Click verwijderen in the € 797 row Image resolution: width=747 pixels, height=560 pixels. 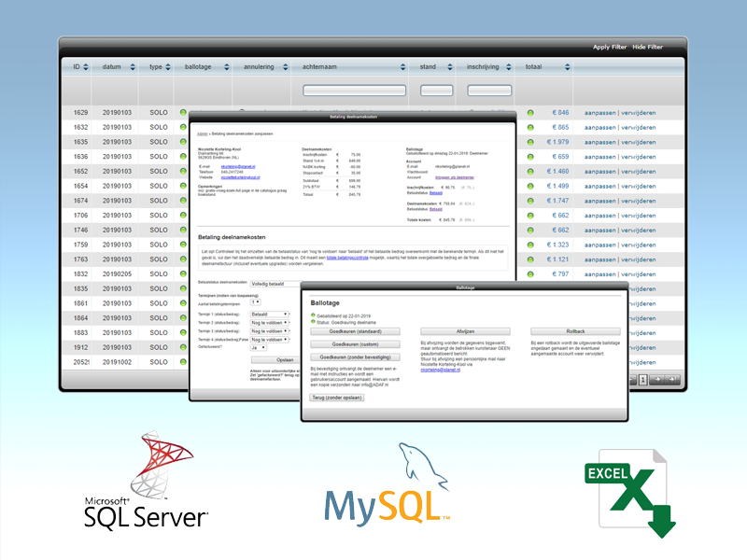coord(639,274)
